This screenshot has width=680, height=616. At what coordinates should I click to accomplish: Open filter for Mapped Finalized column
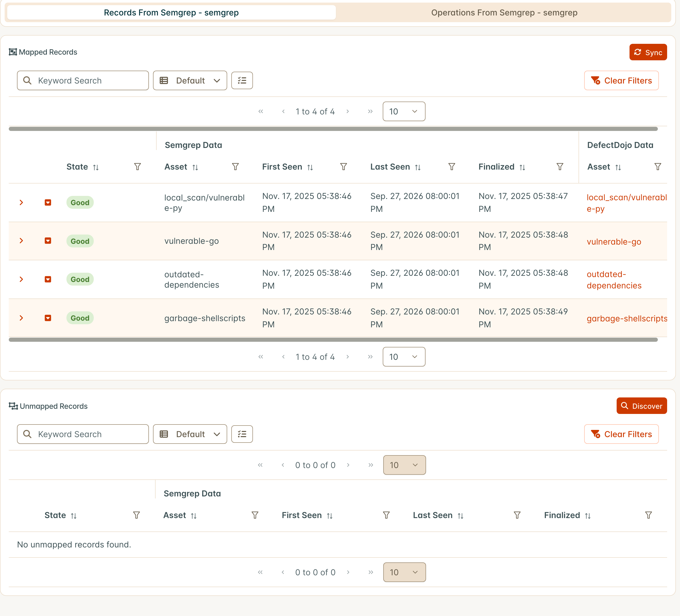tap(560, 167)
